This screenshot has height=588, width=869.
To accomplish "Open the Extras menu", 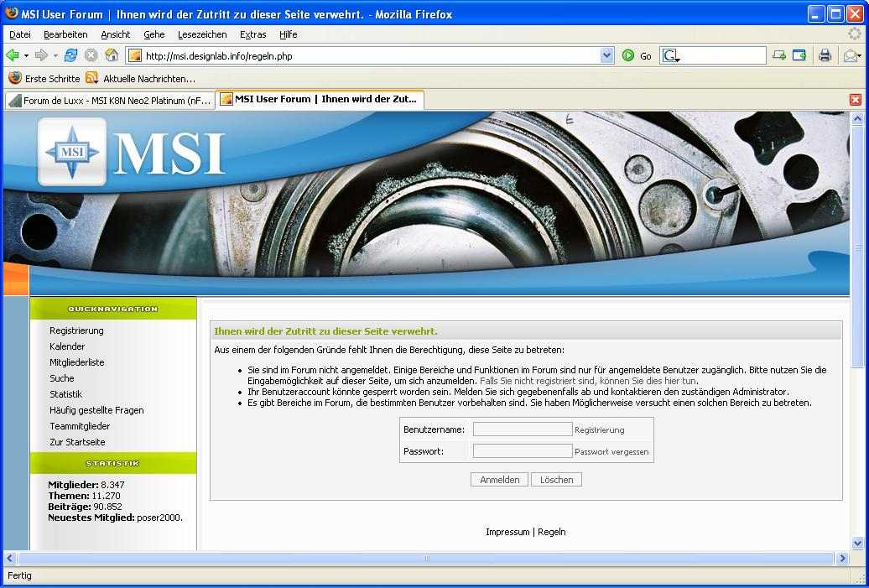I will click(252, 34).
